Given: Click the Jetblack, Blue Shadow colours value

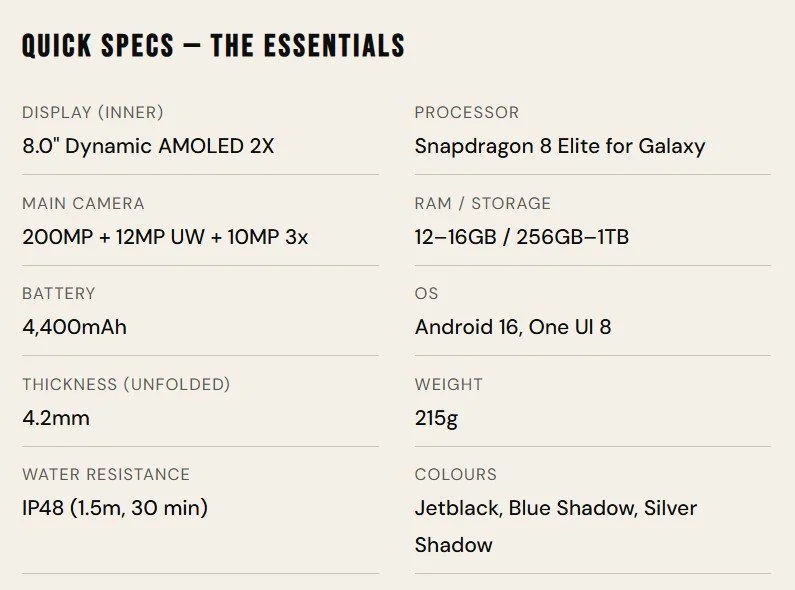Looking at the screenshot, I should (556, 508).
